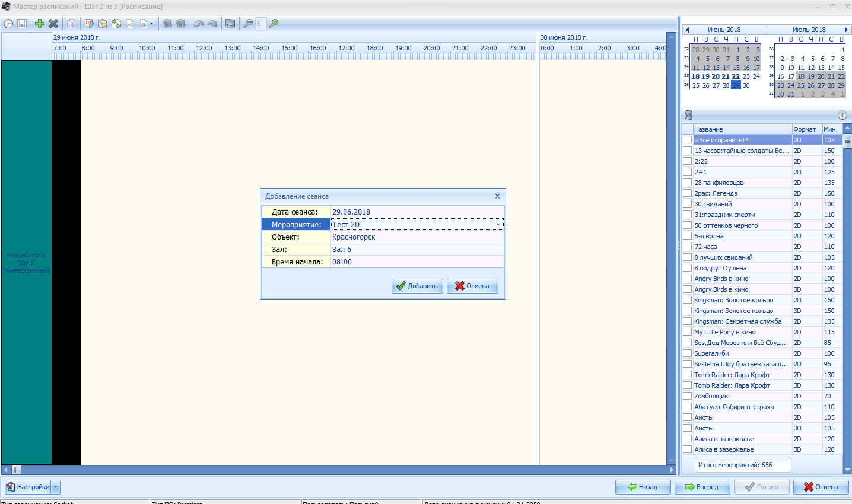Click the calendar with checkmark icon
852x504 pixels.
click(x=89, y=24)
